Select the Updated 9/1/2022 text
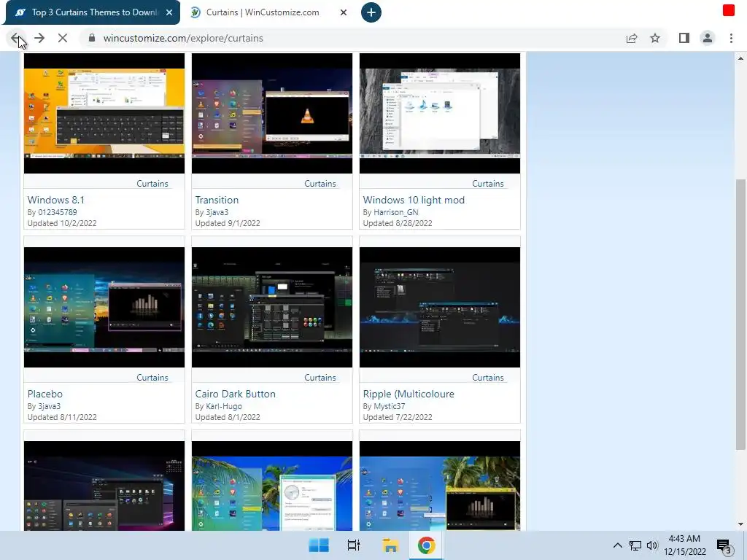 pyautogui.click(x=228, y=223)
